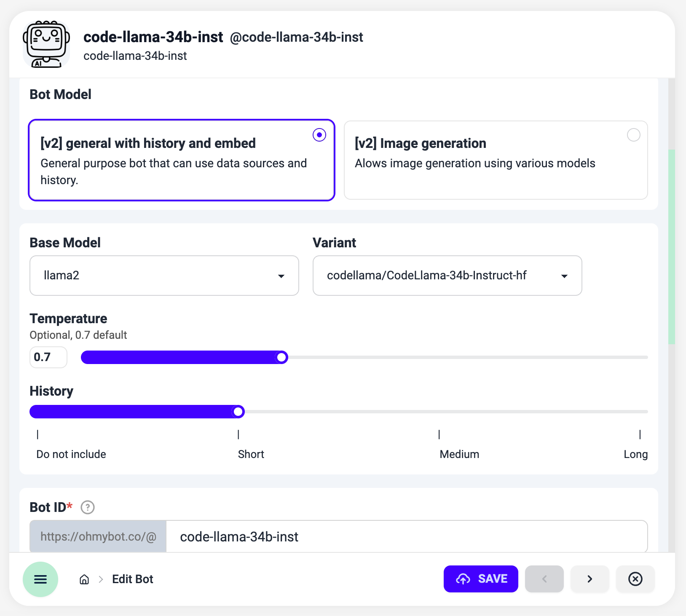Image resolution: width=686 pixels, height=616 pixels.
Task: Click the @code-llama-34b-inst handle link
Action: [296, 37]
